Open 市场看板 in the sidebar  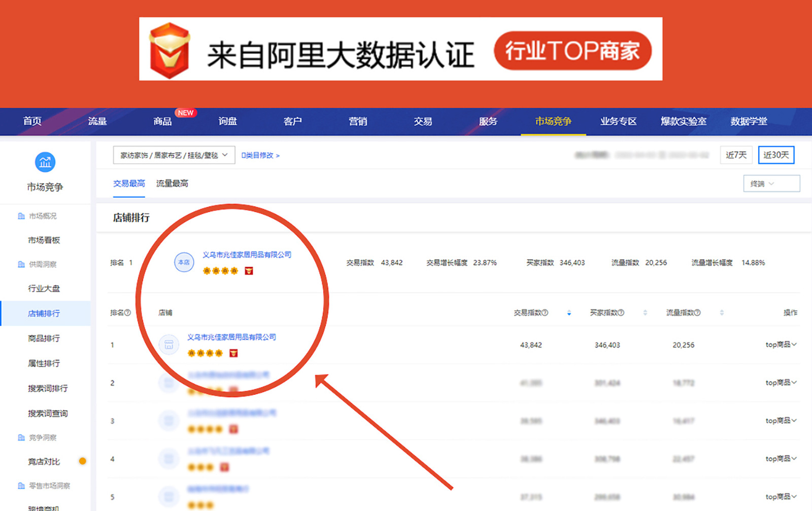click(44, 240)
